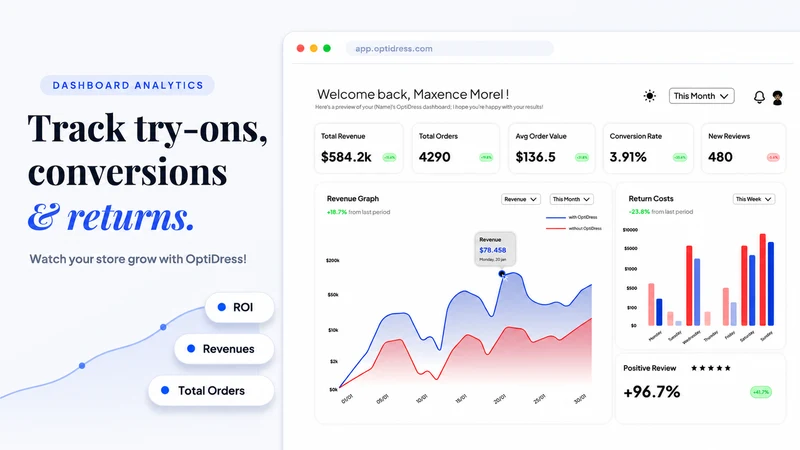Open This Week dropdown in Return Costs
This screenshot has height=450, width=800.
(x=754, y=199)
